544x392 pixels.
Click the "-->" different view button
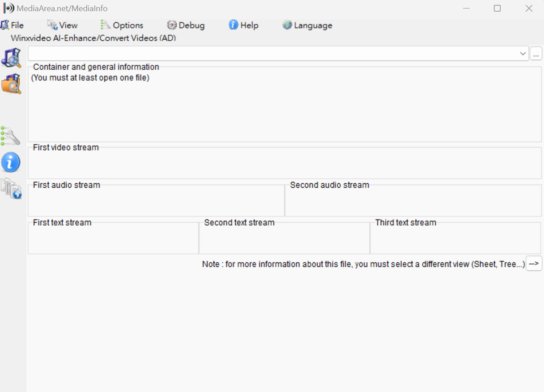[534, 264]
